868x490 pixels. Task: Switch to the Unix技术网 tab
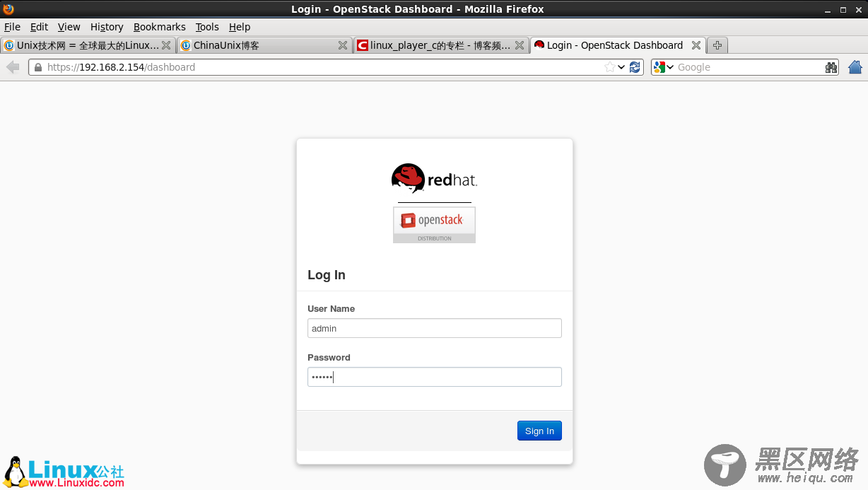point(88,45)
